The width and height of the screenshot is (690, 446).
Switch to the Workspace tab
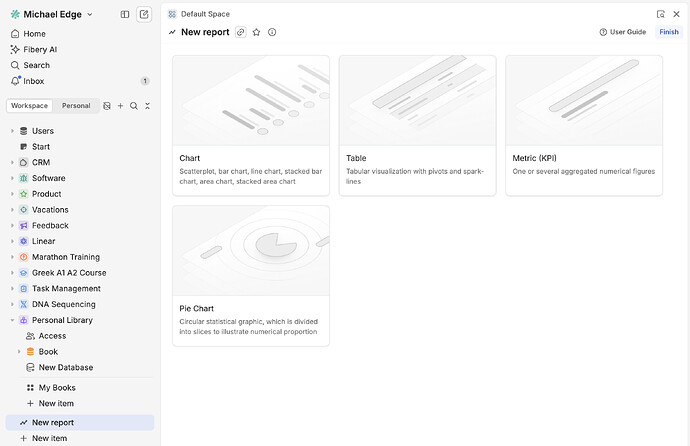click(29, 106)
